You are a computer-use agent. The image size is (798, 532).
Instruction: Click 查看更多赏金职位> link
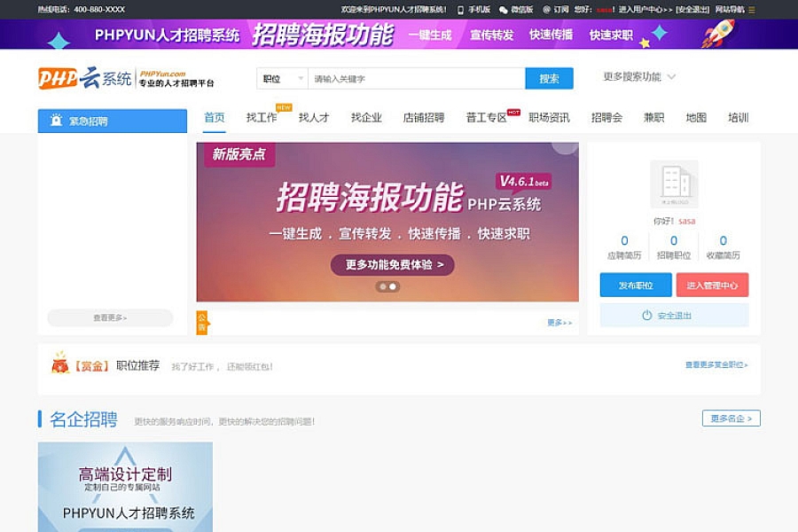coord(716,364)
